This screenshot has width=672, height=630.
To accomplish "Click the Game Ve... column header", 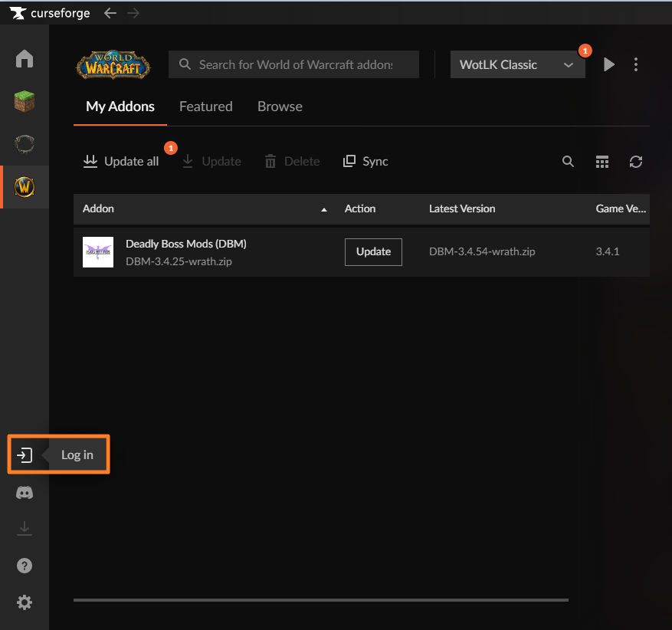I will 621,208.
